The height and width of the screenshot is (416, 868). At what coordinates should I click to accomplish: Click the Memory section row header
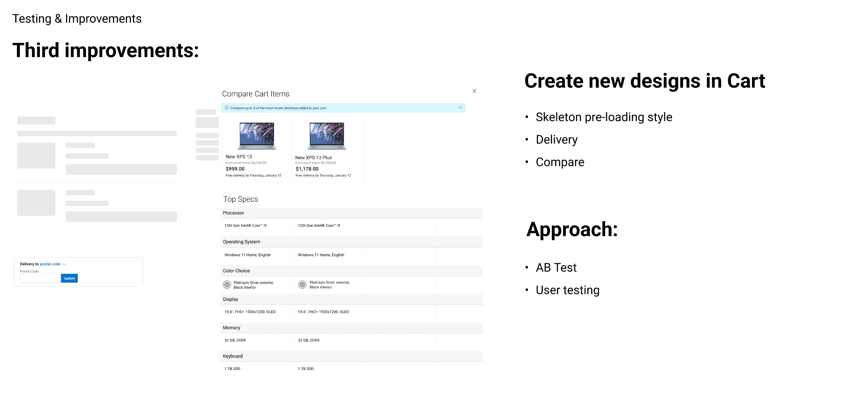click(x=231, y=328)
